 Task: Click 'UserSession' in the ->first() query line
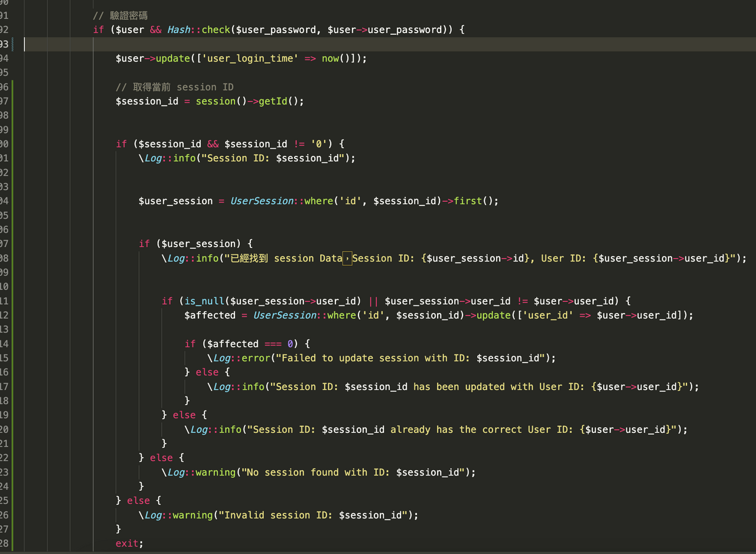click(x=262, y=201)
